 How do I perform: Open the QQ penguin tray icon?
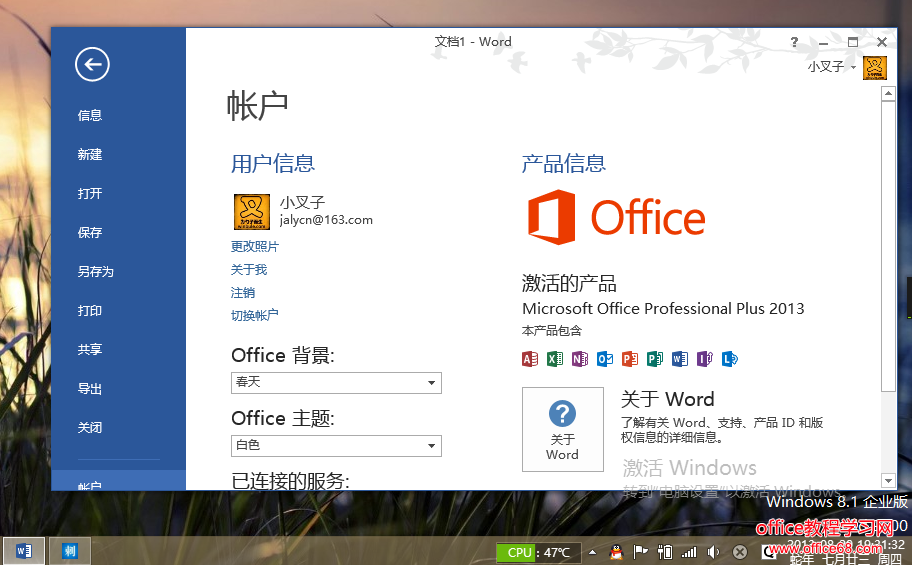pos(617,552)
